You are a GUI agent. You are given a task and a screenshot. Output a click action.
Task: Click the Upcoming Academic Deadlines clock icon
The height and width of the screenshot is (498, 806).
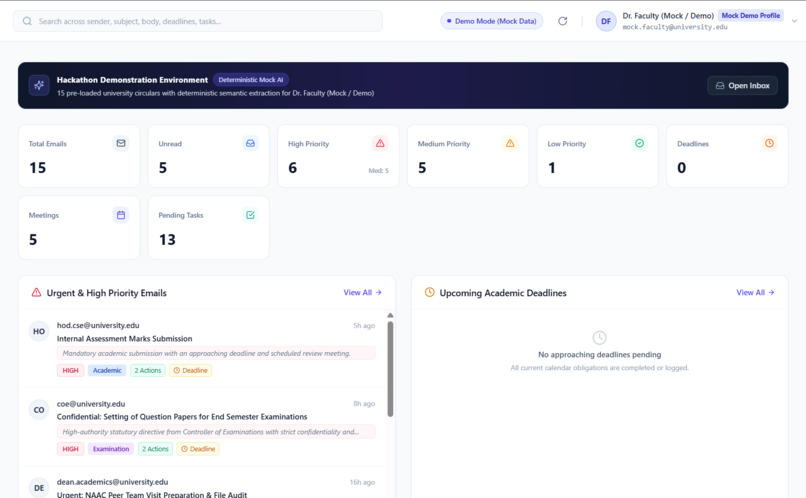click(429, 292)
